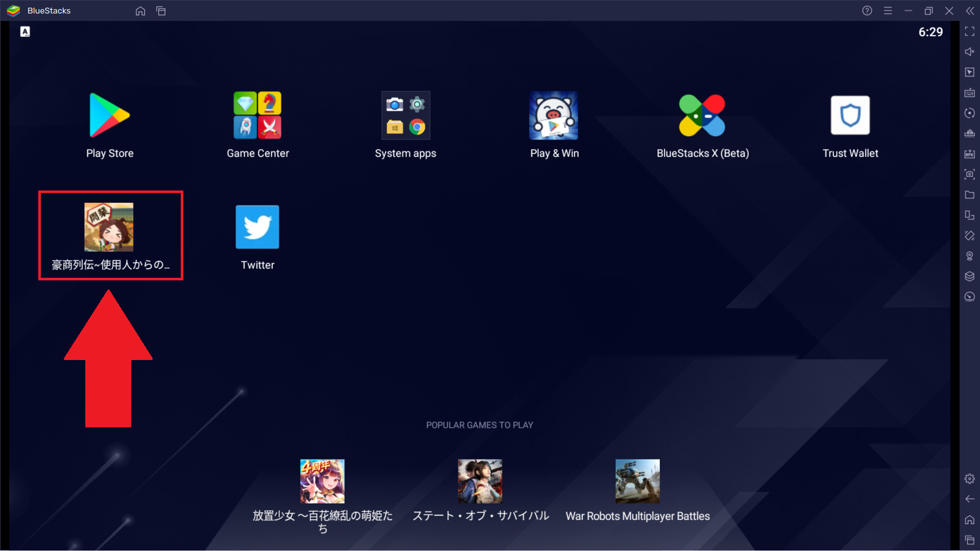Launch BlueStacks X (Beta)
The width and height of the screenshot is (980, 551).
[702, 115]
